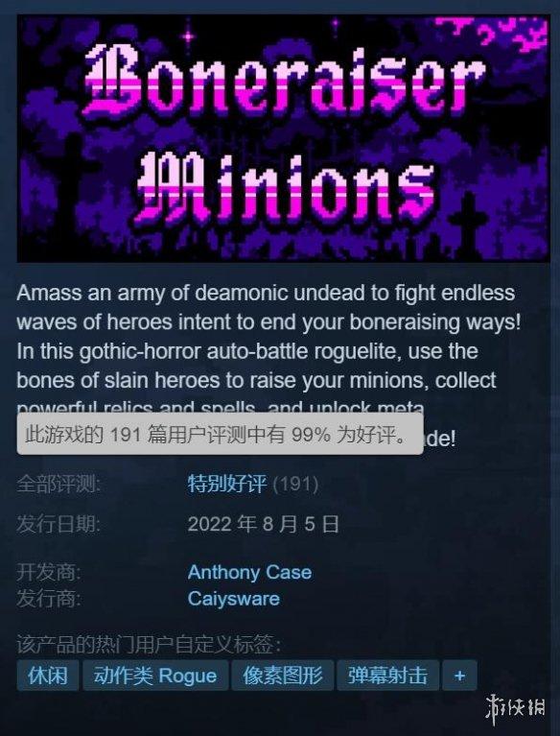Click the game description paragraph
The image size is (560, 736).
[269, 366]
